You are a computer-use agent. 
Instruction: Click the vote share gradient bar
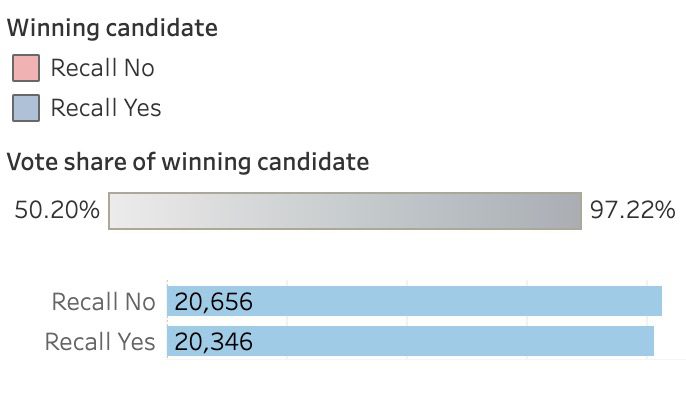point(345,210)
